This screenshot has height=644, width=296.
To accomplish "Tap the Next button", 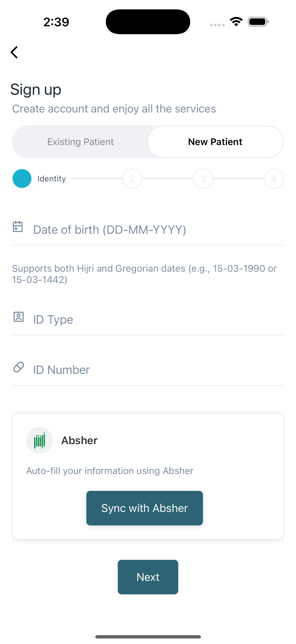I will point(148,577).
